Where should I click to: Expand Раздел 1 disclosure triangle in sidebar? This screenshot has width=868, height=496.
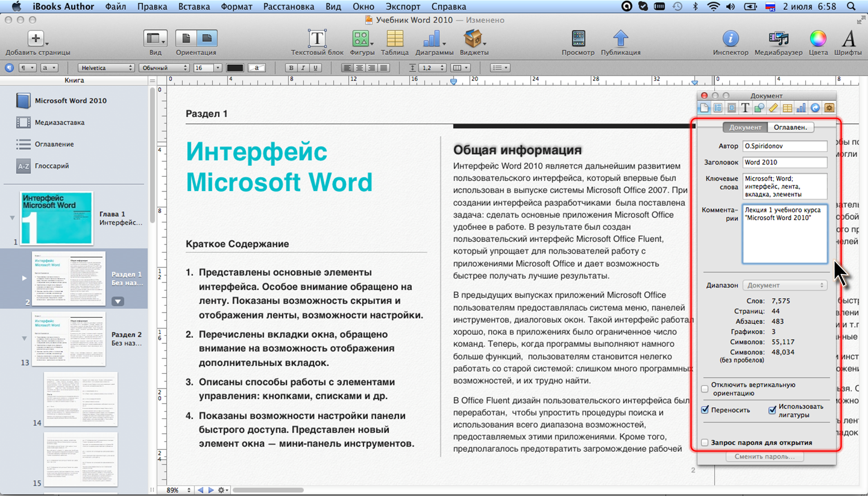tap(24, 278)
